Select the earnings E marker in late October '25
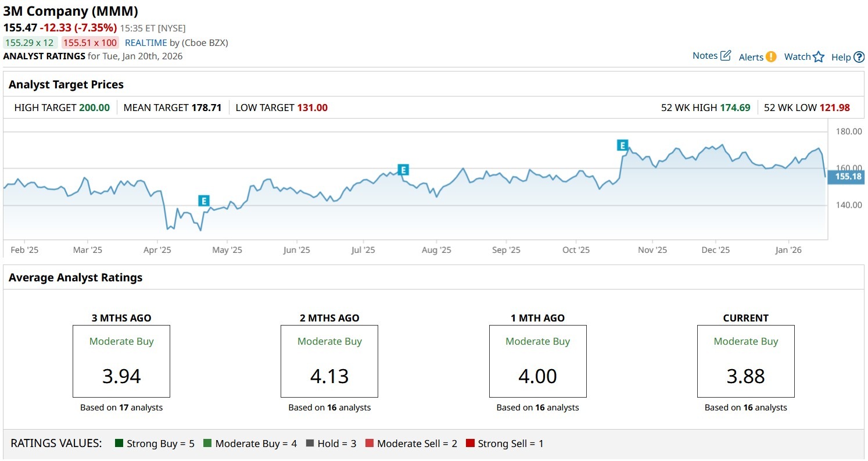868x461 pixels. 622,145
